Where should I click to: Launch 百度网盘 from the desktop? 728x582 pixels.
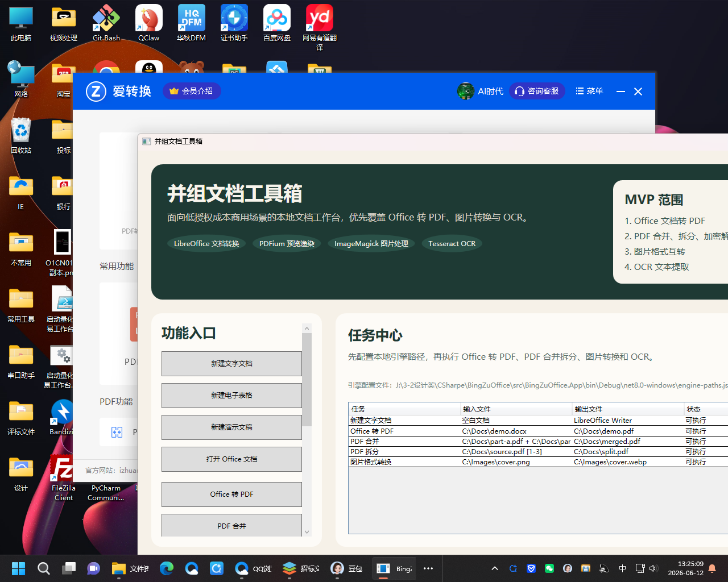[277, 23]
